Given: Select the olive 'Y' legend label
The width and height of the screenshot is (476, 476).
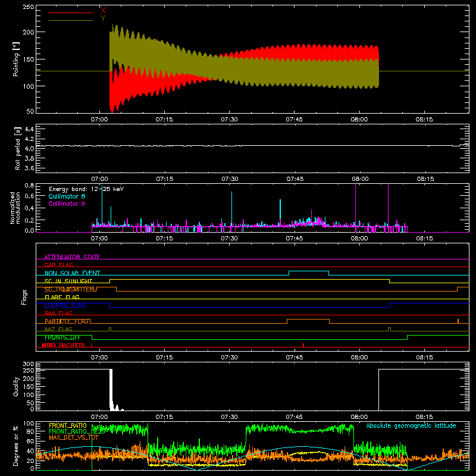Looking at the screenshot, I should (103, 18).
